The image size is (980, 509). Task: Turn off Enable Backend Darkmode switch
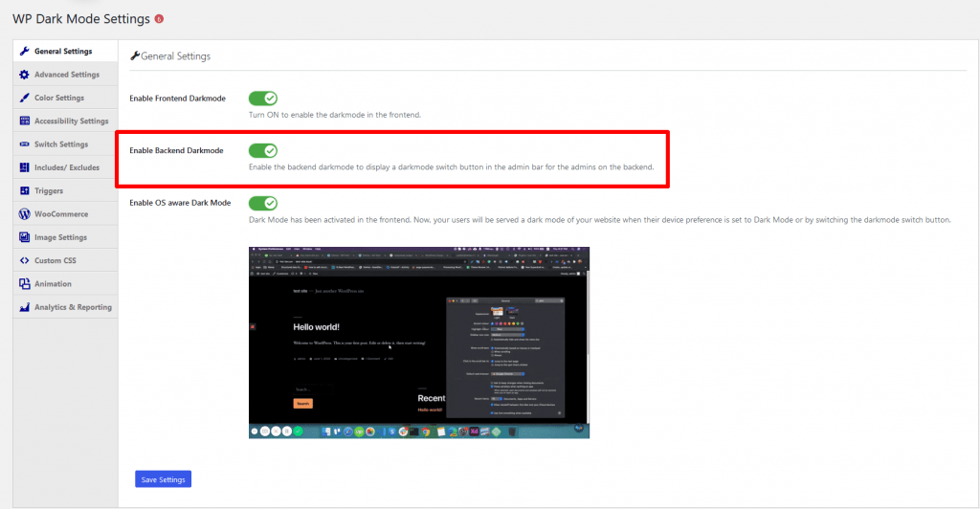click(x=263, y=150)
